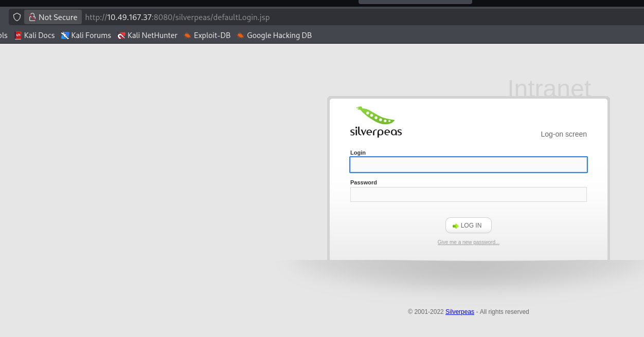Focus the browser URL address bar
The width and height of the screenshot is (644, 337).
tap(309, 17)
